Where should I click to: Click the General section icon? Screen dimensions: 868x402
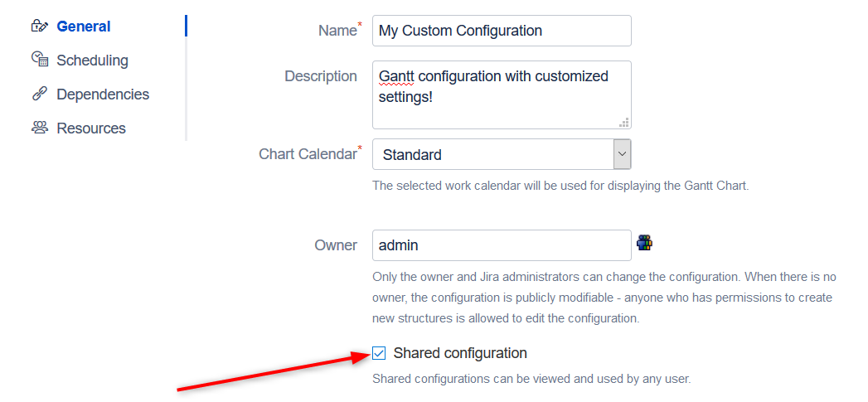click(x=39, y=27)
